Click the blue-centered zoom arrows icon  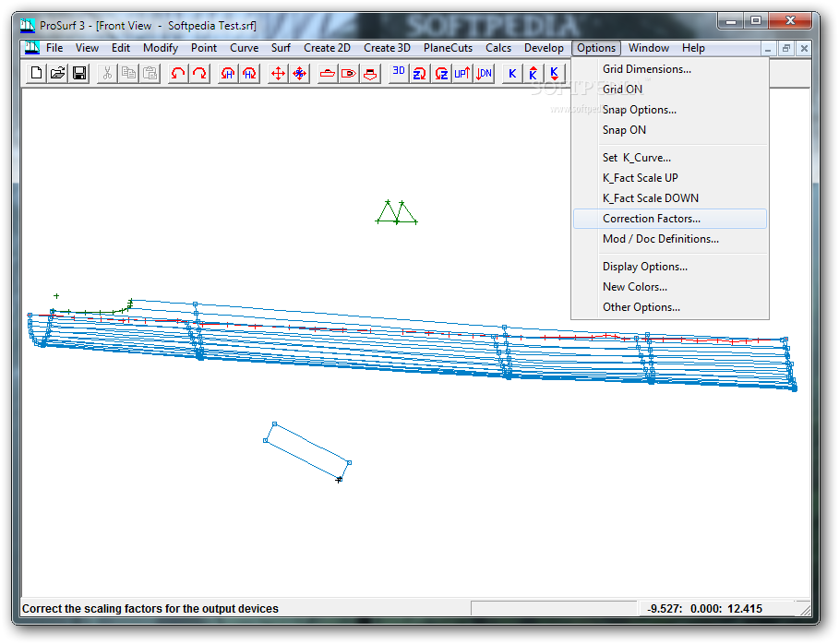299,73
